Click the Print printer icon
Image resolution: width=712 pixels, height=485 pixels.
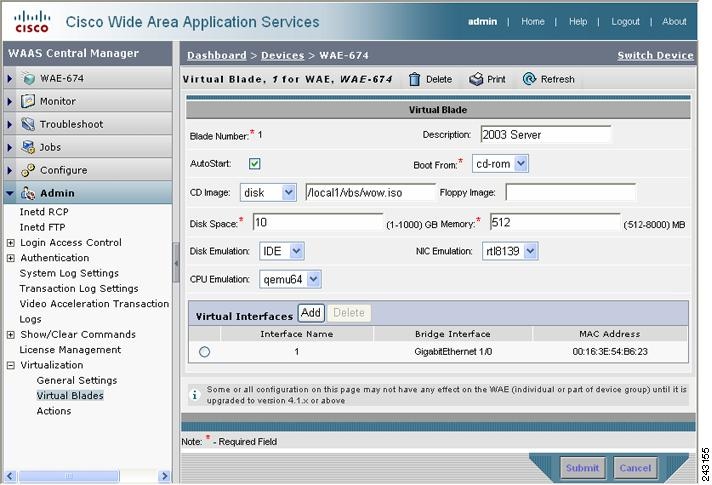pos(476,79)
